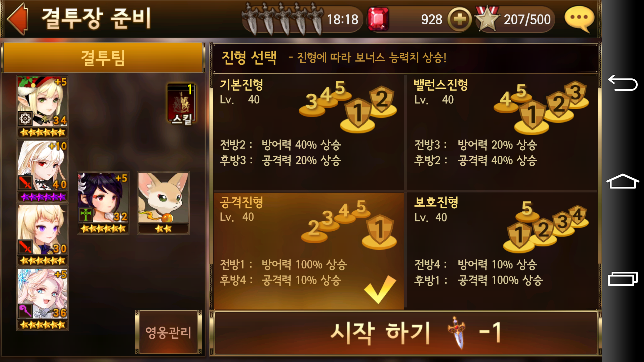Image resolution: width=644 pixels, height=362 pixels.
Task: Select the level 32 dark-haired hero portrait
Action: (103, 203)
